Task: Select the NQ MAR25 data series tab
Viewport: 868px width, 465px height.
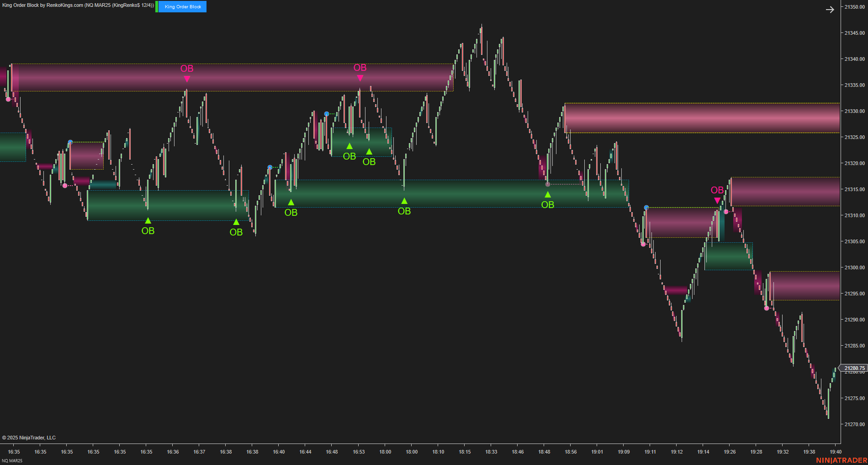Action: [12, 460]
